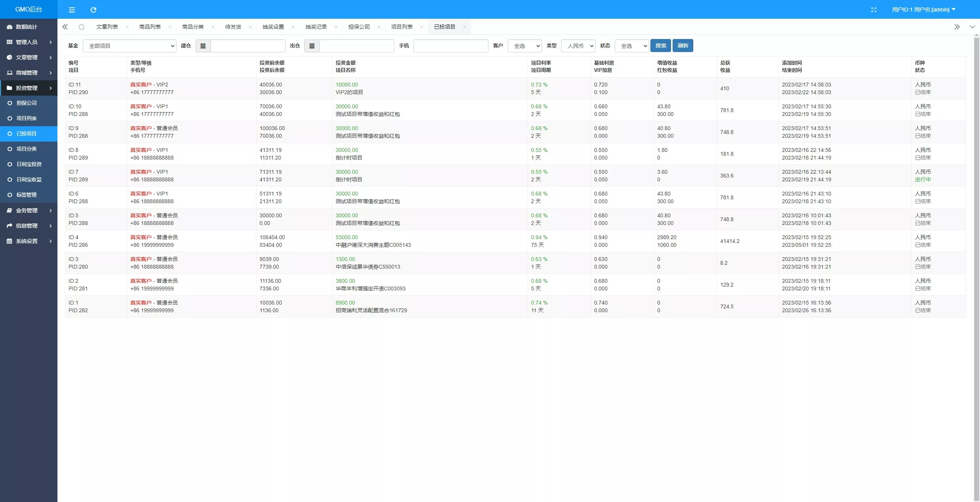Image resolution: width=980 pixels, height=502 pixels.
Task: Toggle fullscreen mode icon
Action: pyautogui.click(x=874, y=10)
